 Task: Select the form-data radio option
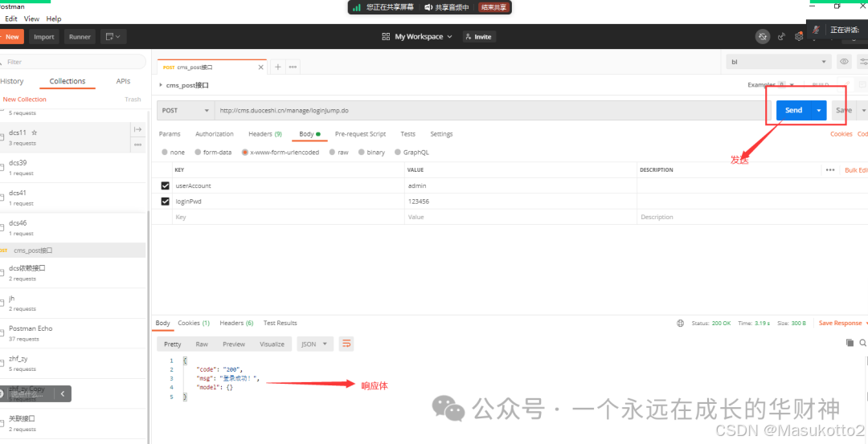point(199,152)
